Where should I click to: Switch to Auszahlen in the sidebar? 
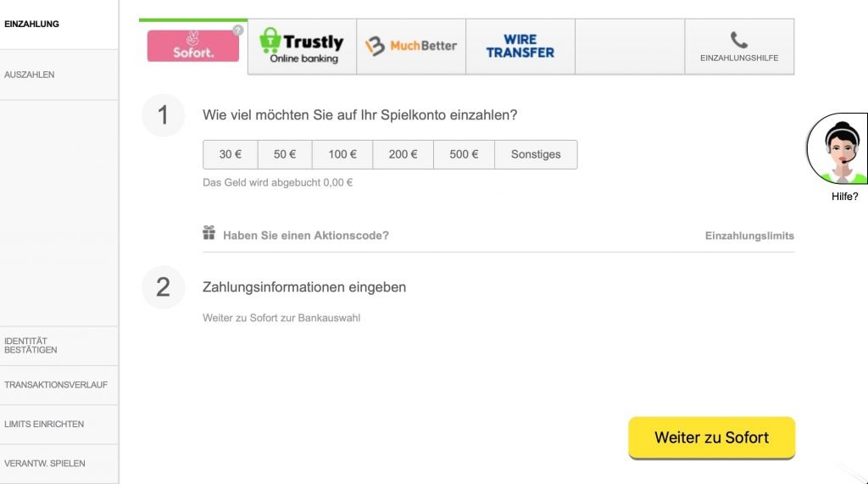[30, 75]
